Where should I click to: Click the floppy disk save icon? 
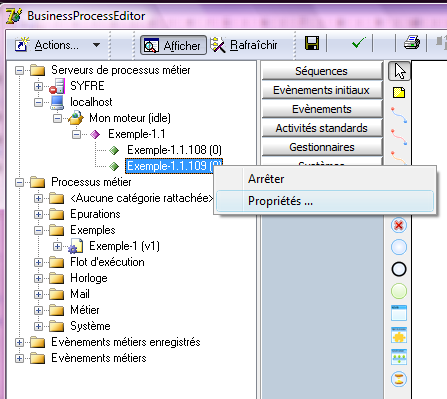pyautogui.click(x=312, y=44)
